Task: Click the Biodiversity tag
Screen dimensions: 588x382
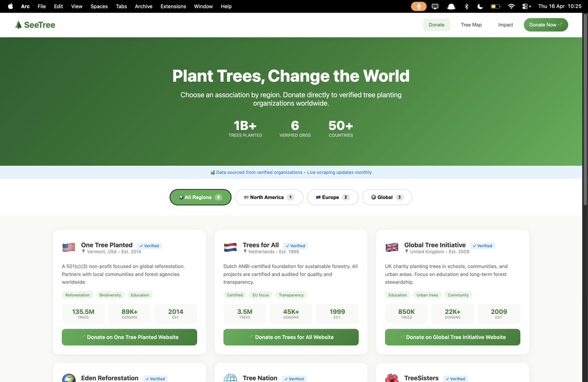Action: [x=110, y=295]
